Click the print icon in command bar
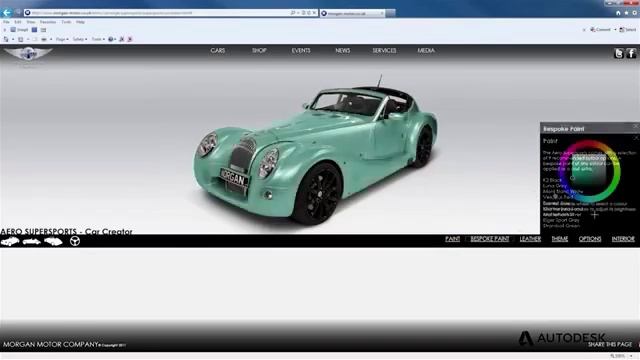 click(x=44, y=39)
